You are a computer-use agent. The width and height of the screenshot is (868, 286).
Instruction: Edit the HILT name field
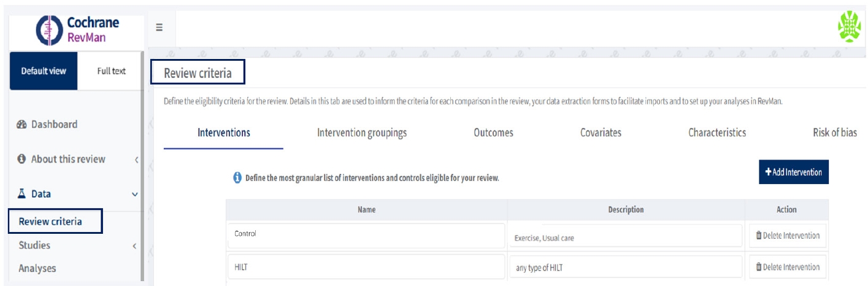pyautogui.click(x=366, y=267)
